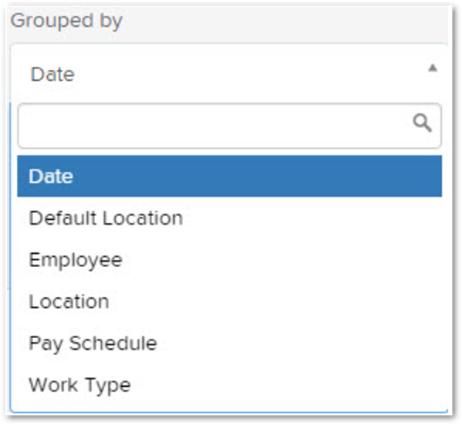Group the report by Employee

(230, 260)
